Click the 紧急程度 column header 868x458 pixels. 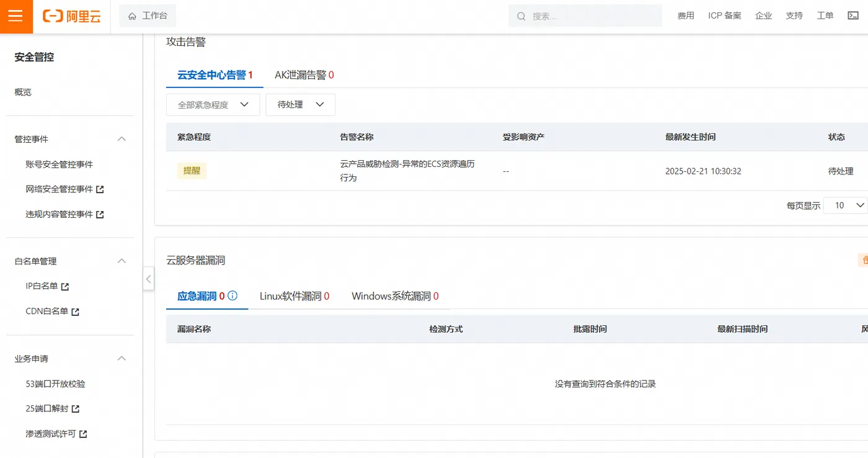click(x=194, y=137)
